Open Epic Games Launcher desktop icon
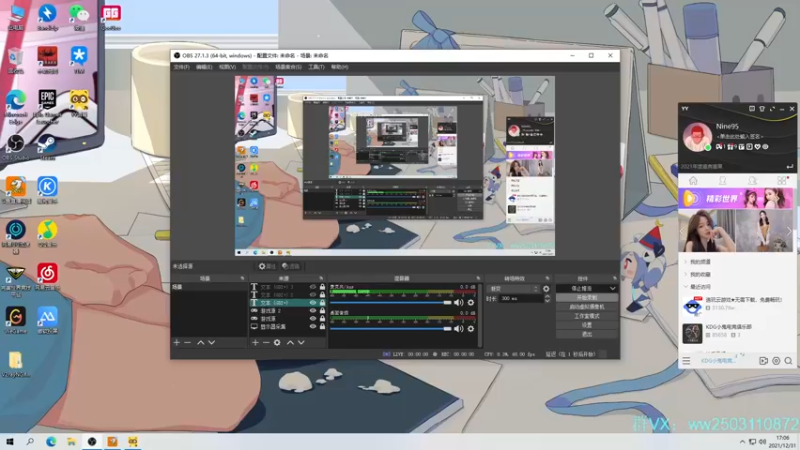 click(47, 106)
